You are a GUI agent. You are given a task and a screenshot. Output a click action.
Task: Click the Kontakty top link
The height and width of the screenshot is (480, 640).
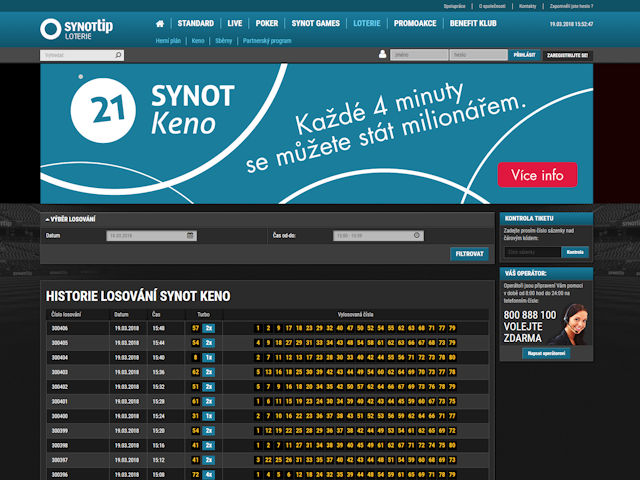click(527, 6)
